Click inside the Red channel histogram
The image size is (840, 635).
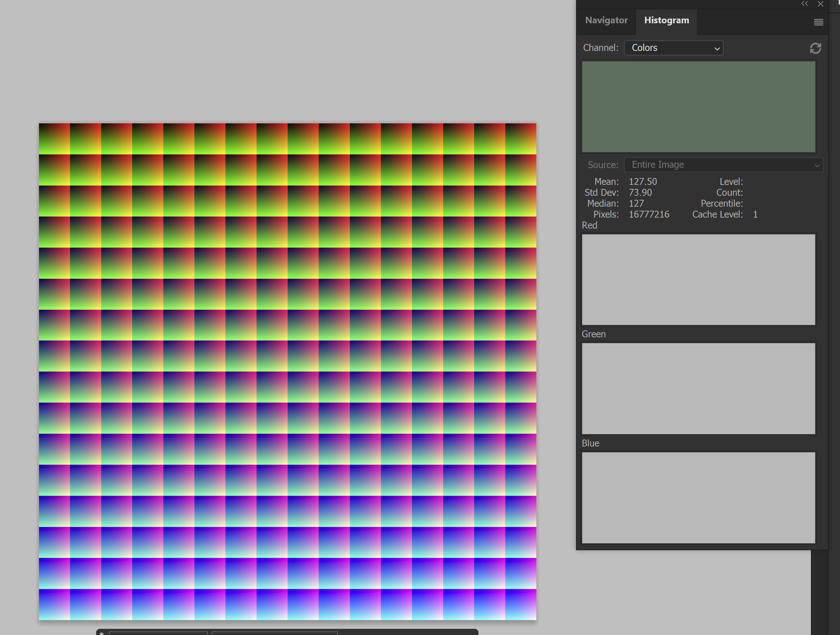pyautogui.click(x=698, y=279)
